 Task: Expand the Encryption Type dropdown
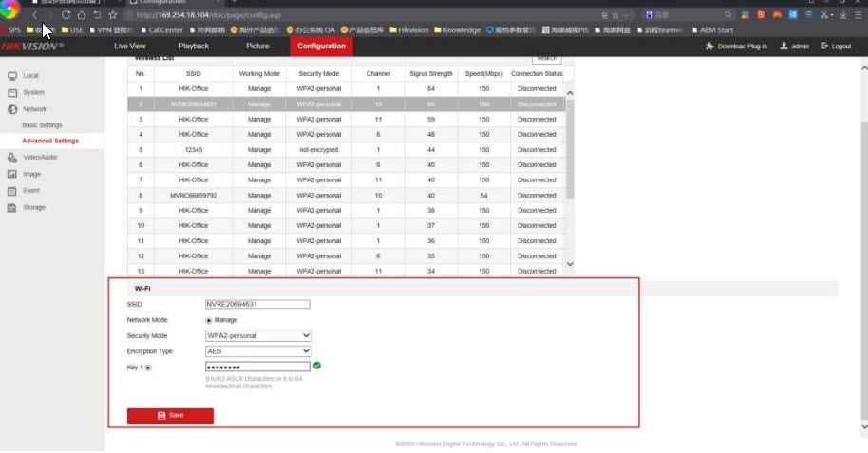point(258,350)
